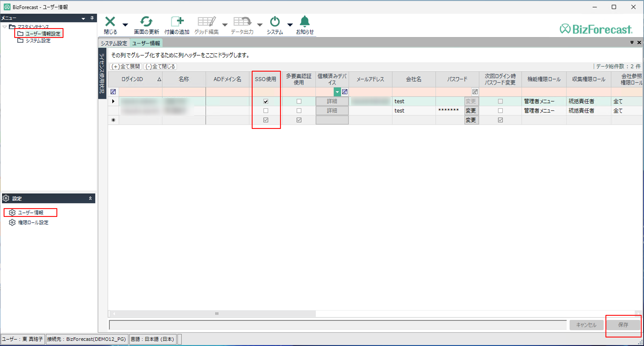
Task: Switch to the システム設定 tab
Action: pos(114,43)
